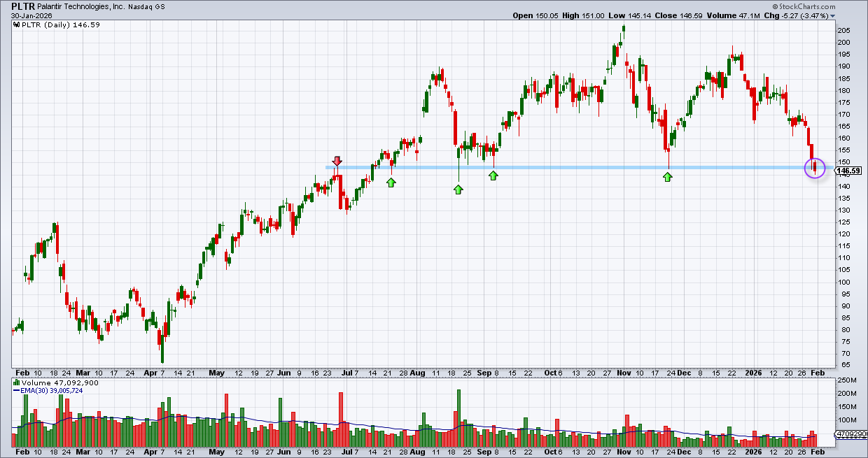Image resolution: width=868 pixels, height=458 pixels.
Task: Click the 200 label on the price axis
Action: click(845, 42)
